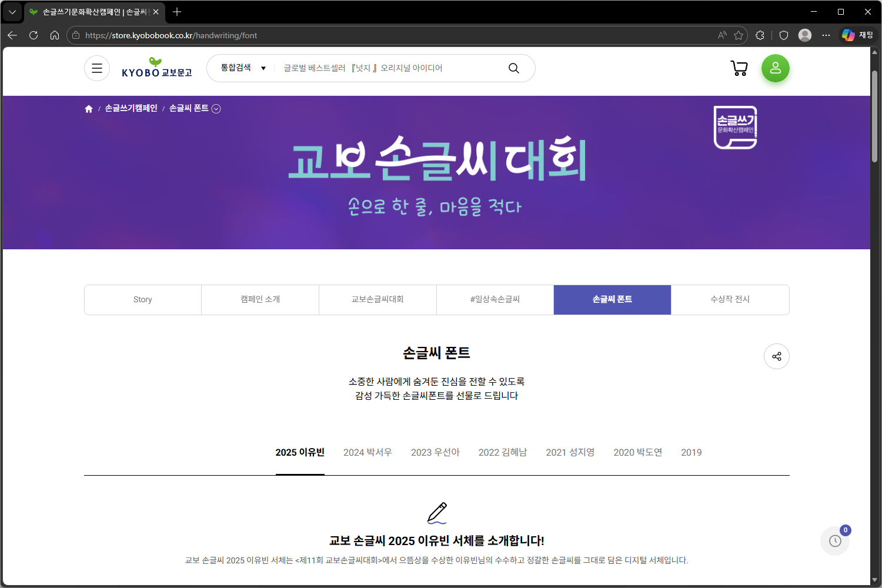Viewport: 882px width, 588px height.
Task: Add this page to favorites star
Action: 739,35
